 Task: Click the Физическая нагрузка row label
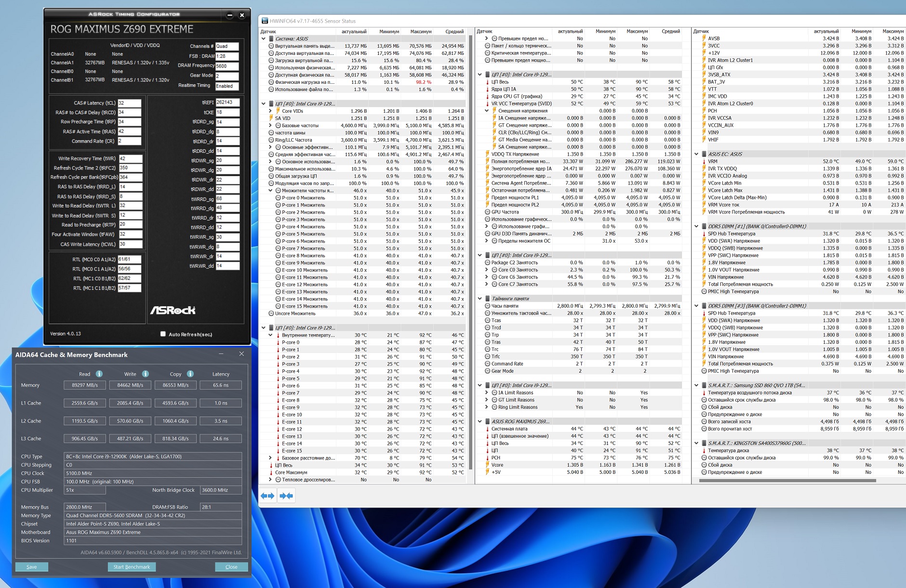tap(305, 82)
